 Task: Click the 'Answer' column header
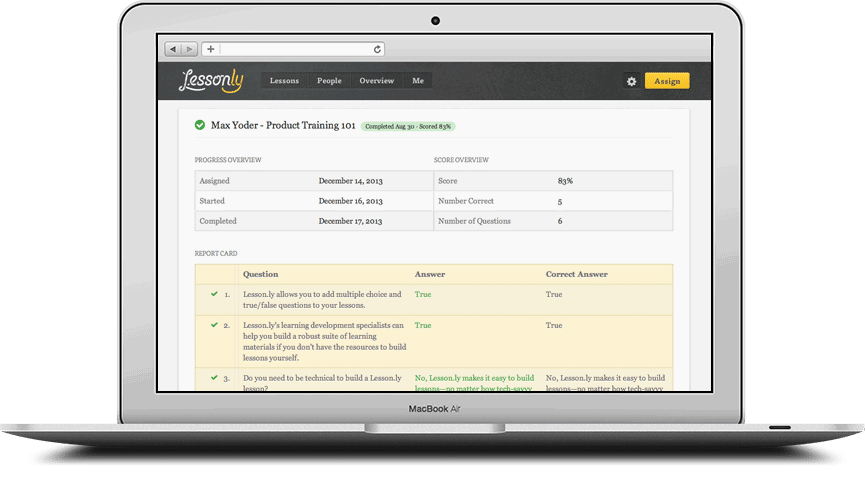(x=430, y=274)
